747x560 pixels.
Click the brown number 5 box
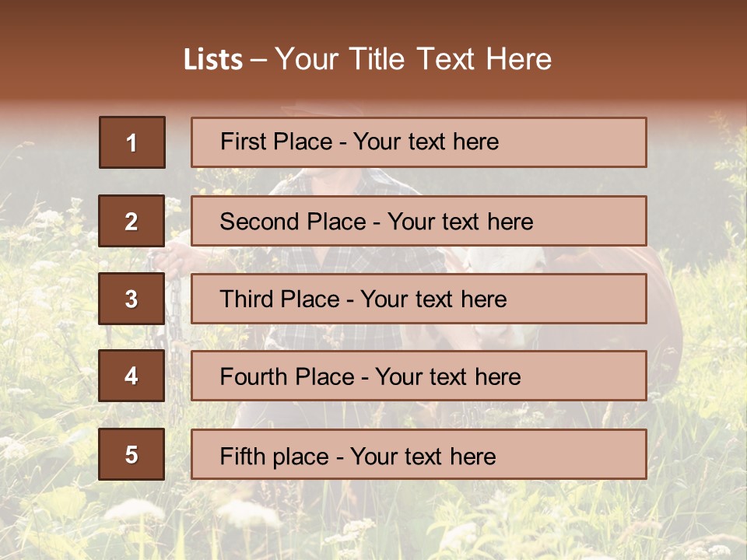pyautogui.click(x=132, y=454)
